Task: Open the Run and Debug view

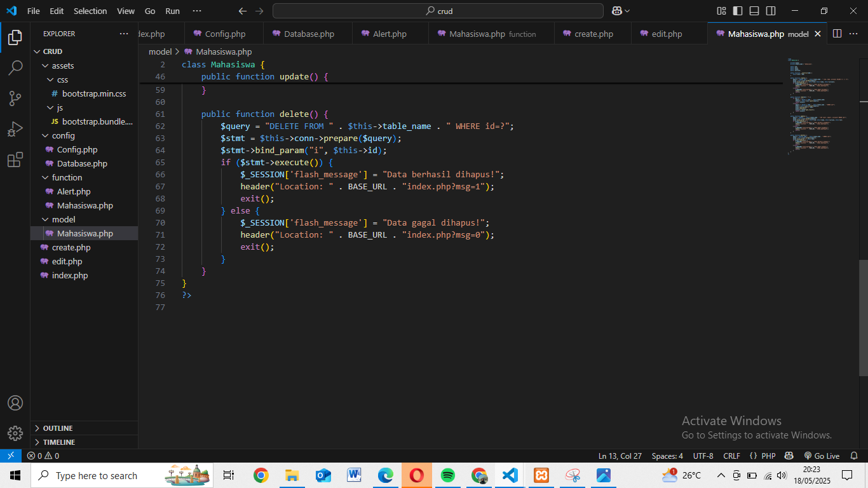Action: [15, 128]
